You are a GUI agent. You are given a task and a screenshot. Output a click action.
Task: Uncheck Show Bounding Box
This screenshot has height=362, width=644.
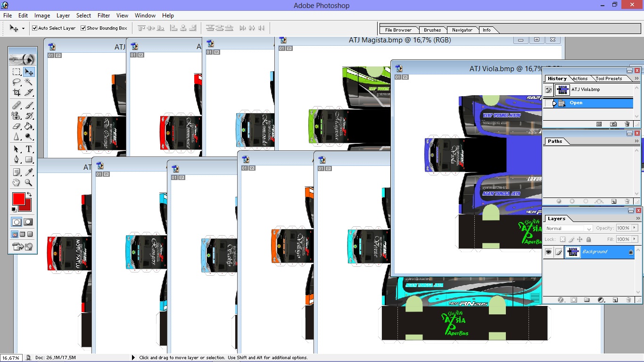click(83, 28)
